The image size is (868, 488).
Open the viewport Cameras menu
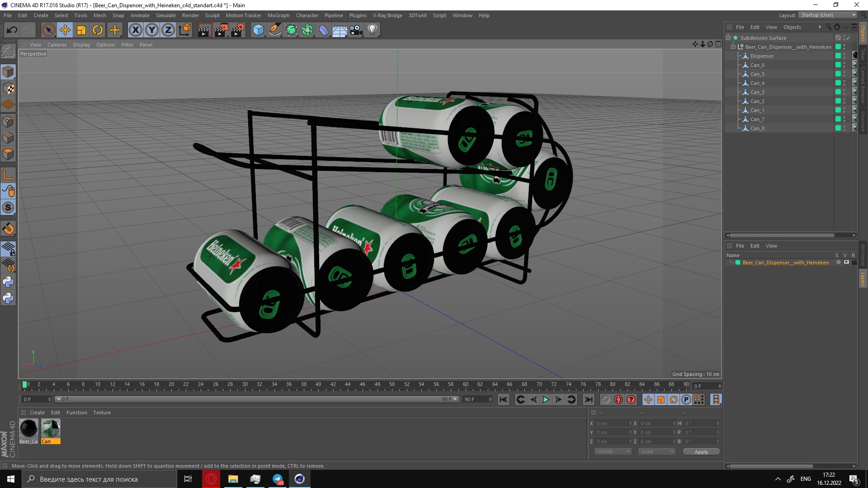coord(57,45)
